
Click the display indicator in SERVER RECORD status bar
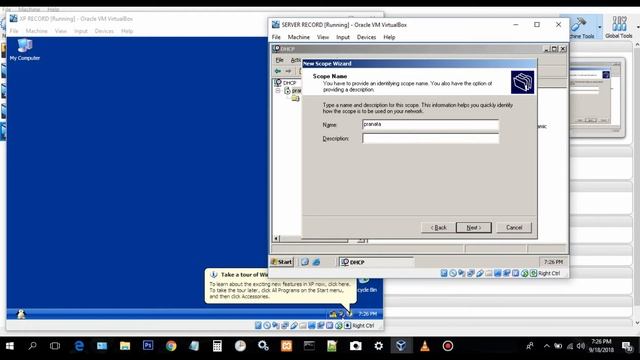498,273
